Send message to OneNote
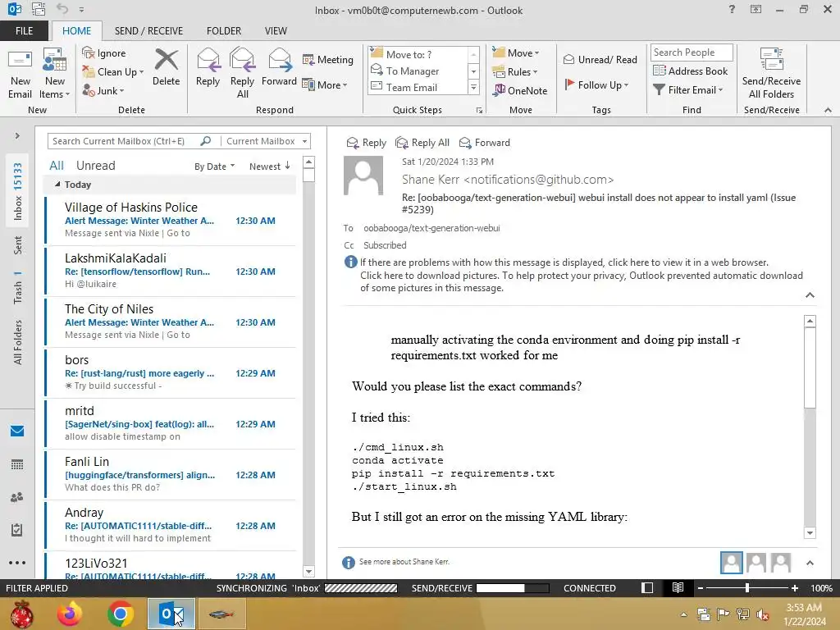Image resolution: width=840 pixels, height=630 pixels. click(520, 90)
